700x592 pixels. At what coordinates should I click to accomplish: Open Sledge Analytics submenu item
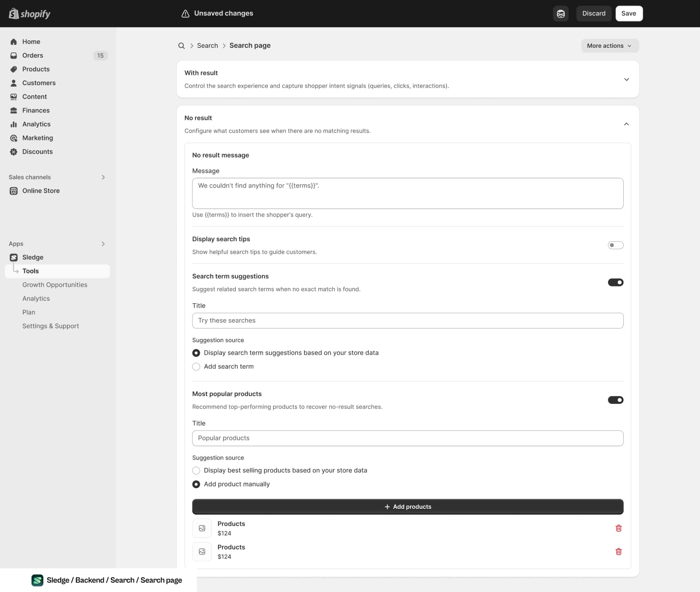[36, 299]
